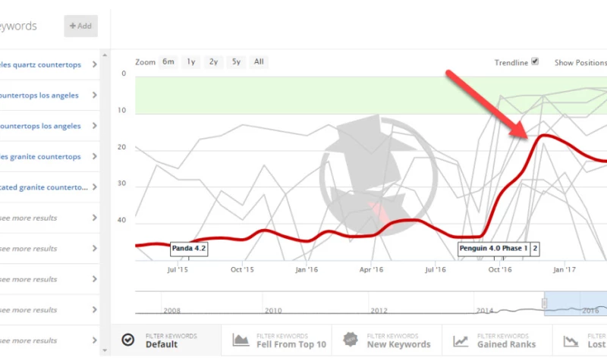This screenshot has width=607, height=364.
Task: Click the 2012 label in the navigator
Action: coord(379,311)
